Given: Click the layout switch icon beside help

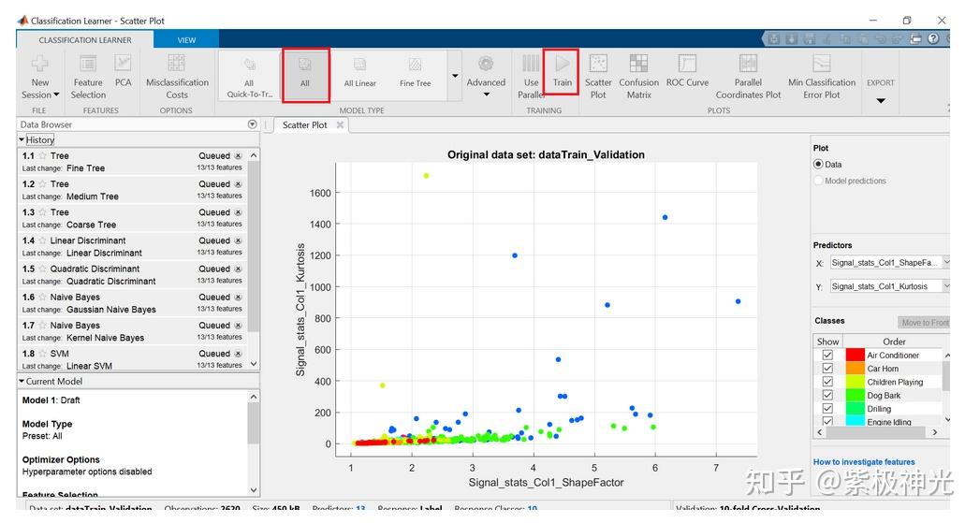Looking at the screenshot, I should [x=915, y=38].
